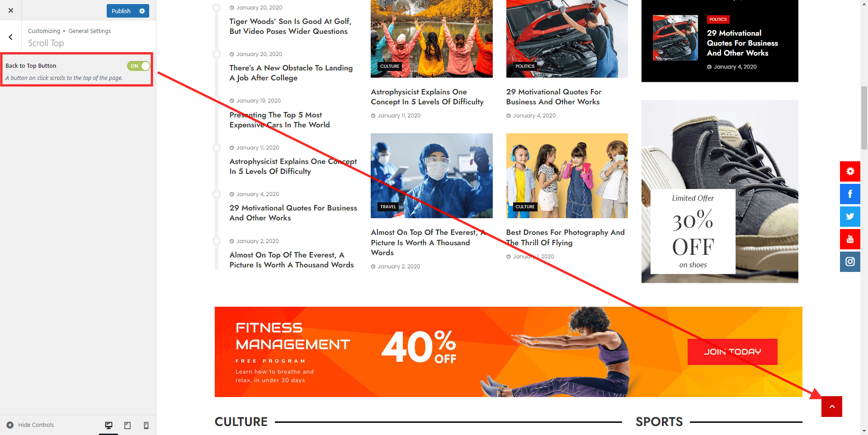Switch to mobile preview device

(146, 425)
